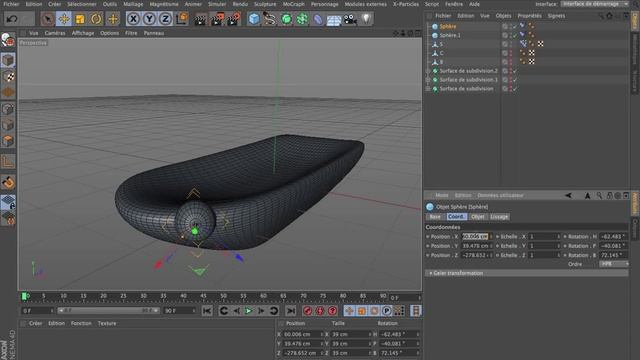Open the MoGraph menu
640x360 pixels.
point(293,4)
